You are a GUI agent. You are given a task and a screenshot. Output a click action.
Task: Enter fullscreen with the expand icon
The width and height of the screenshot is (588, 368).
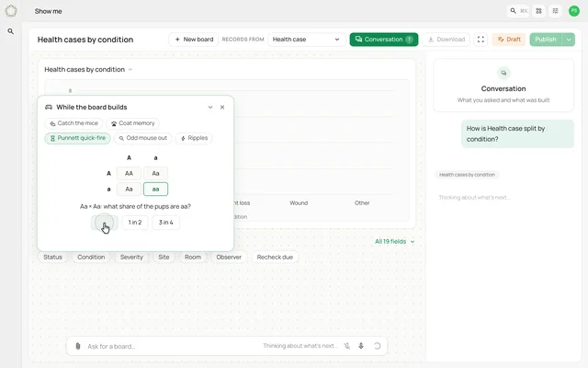click(481, 40)
